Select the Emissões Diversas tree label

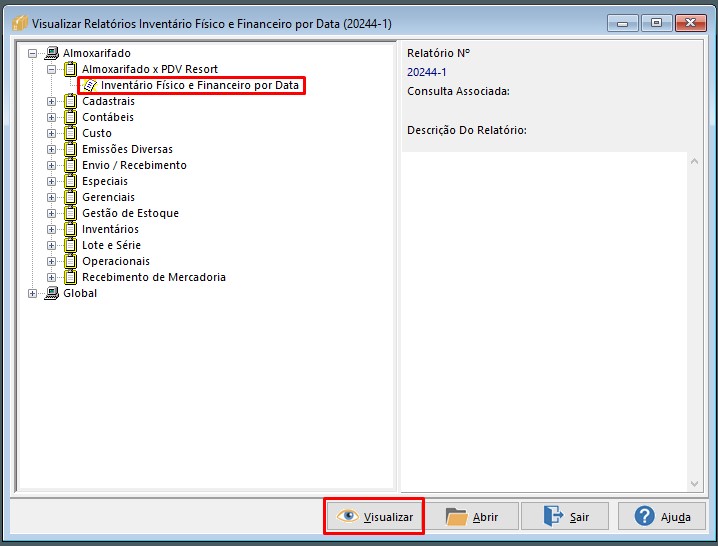pos(127,149)
